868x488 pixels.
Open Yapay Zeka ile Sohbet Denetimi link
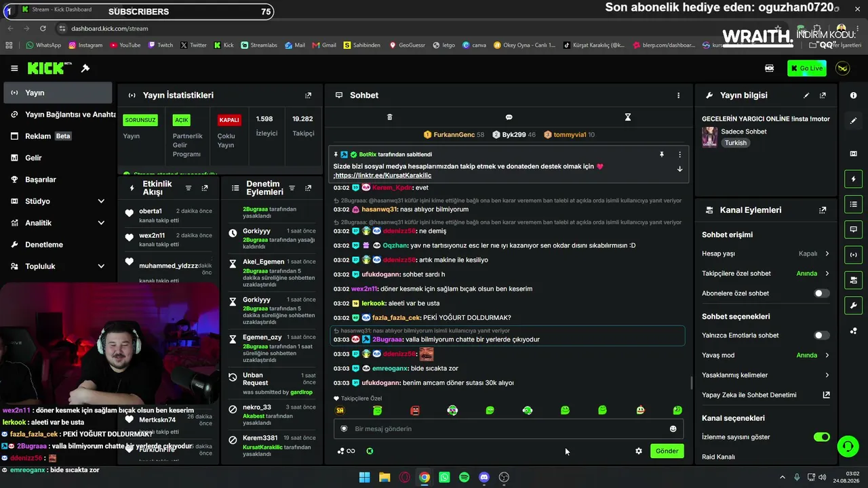click(x=766, y=395)
